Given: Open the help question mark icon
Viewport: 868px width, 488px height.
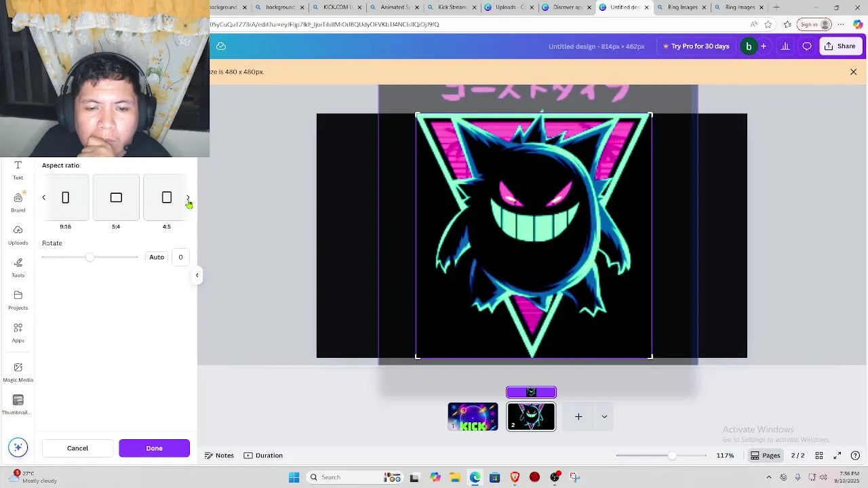Looking at the screenshot, I should (x=855, y=455).
